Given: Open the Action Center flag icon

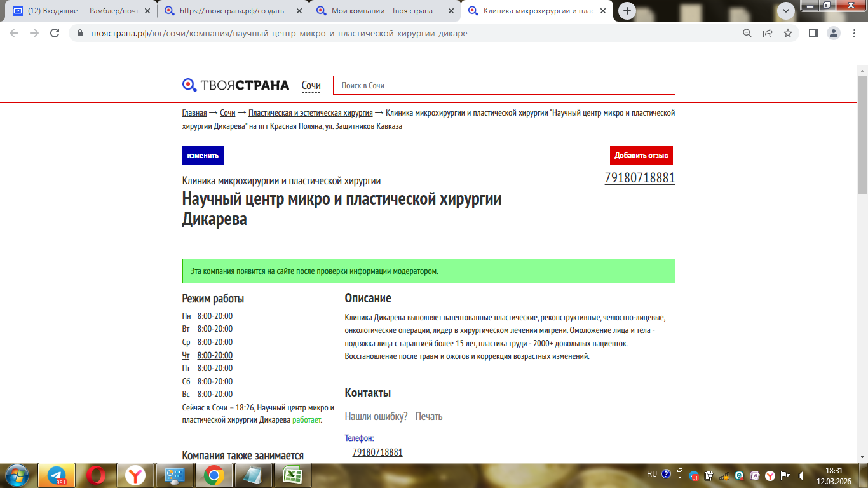Looking at the screenshot, I should coord(785,475).
